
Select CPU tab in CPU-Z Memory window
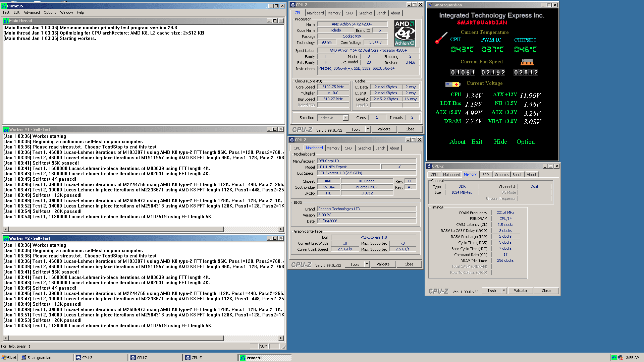coord(434,175)
